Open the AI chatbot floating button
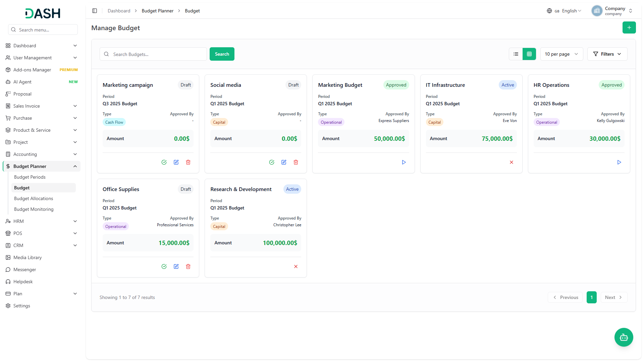The width and height of the screenshot is (644, 362). [x=624, y=337]
